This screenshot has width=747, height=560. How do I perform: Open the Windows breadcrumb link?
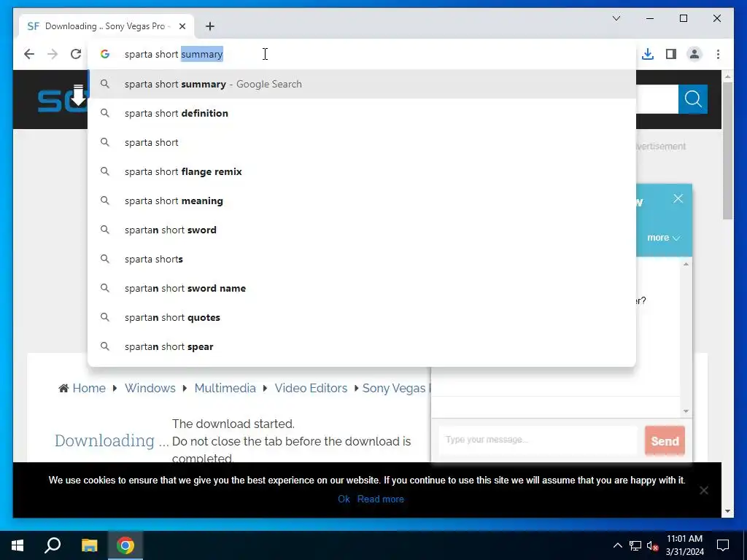(150, 388)
